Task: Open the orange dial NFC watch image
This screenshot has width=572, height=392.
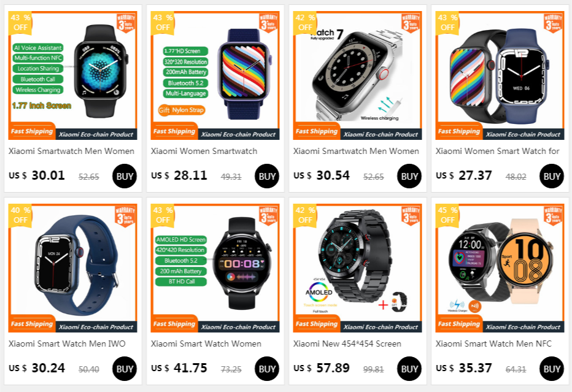Action: (x=500, y=267)
